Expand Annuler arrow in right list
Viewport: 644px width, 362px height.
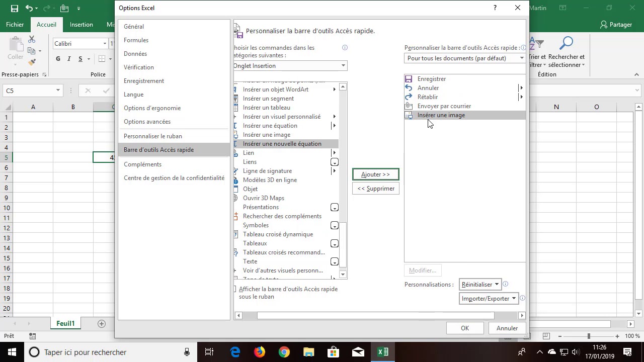521,88
